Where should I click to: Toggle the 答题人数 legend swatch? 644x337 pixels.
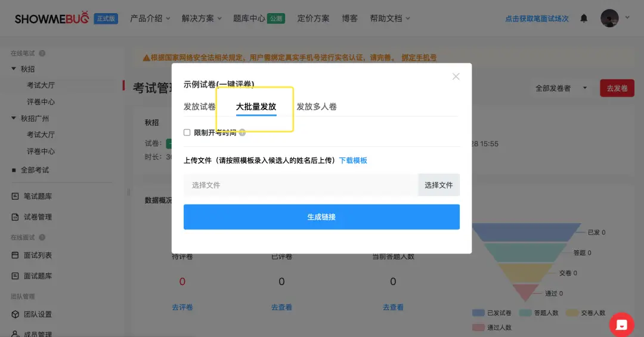tap(525, 313)
